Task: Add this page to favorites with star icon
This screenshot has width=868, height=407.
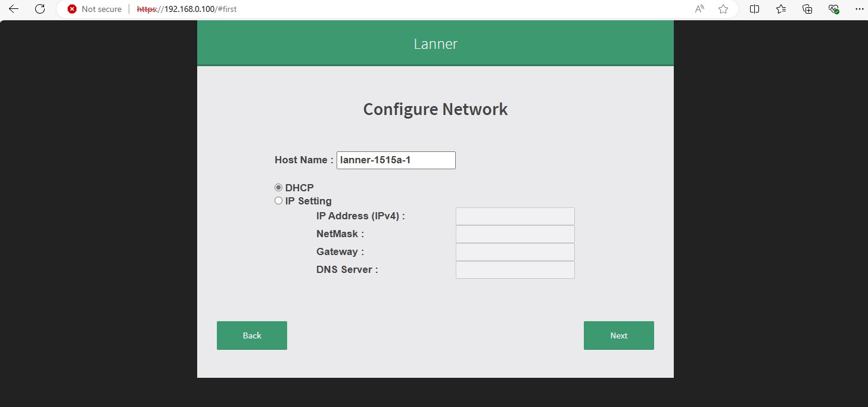Action: (723, 9)
